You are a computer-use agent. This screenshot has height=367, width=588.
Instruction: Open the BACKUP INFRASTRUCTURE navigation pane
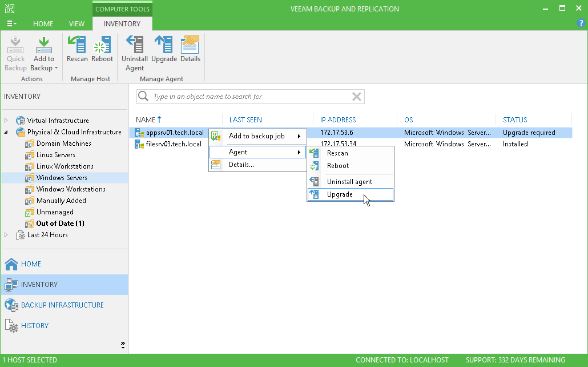tap(65, 305)
